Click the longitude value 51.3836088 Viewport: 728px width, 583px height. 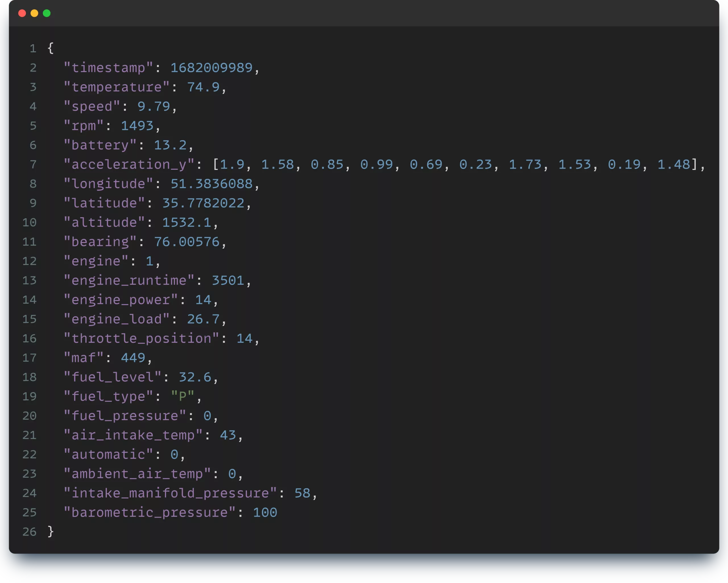[211, 184]
